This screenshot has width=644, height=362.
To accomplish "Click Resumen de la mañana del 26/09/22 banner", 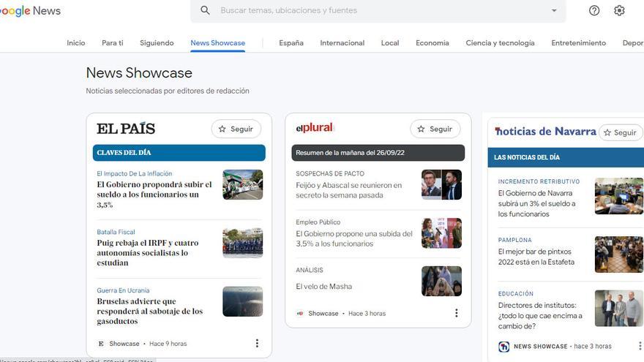I will 378,153.
